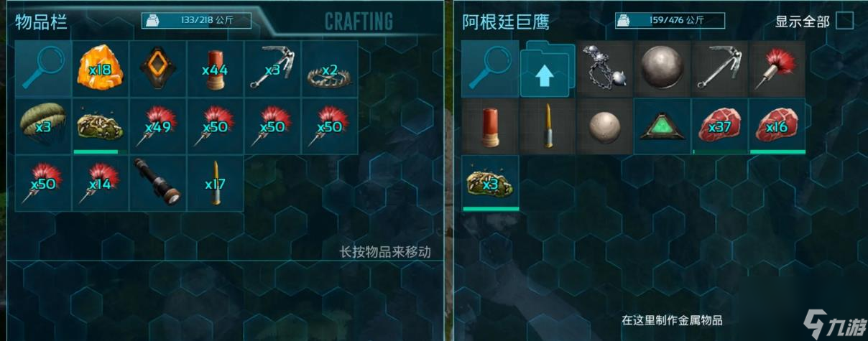
Task: Open the folder up-arrow in eagle inventory
Action: click(x=548, y=68)
